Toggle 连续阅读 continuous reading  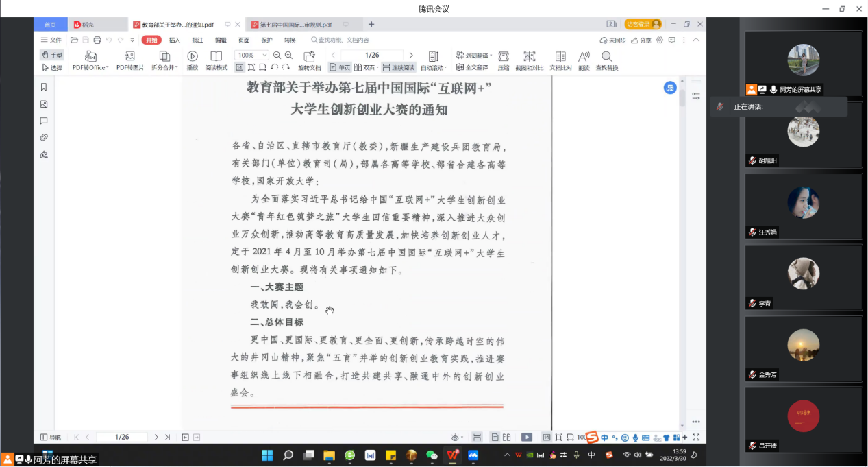point(398,67)
